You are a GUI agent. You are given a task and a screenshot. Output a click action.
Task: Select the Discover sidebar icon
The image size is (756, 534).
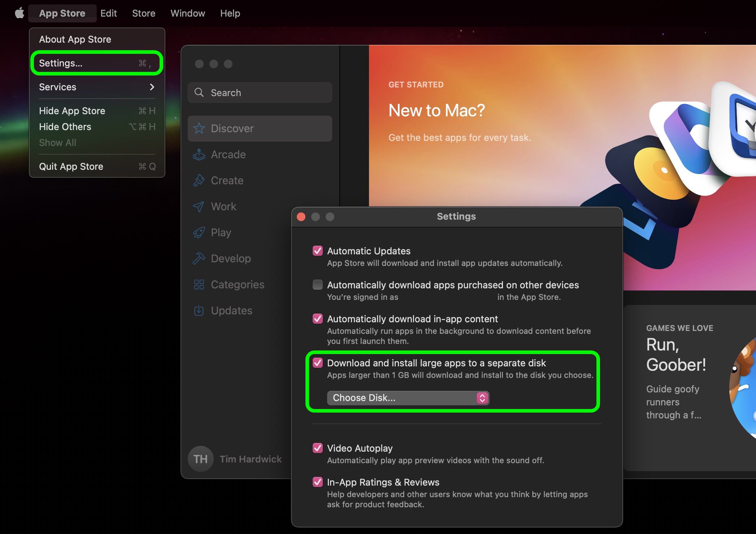[x=199, y=128]
